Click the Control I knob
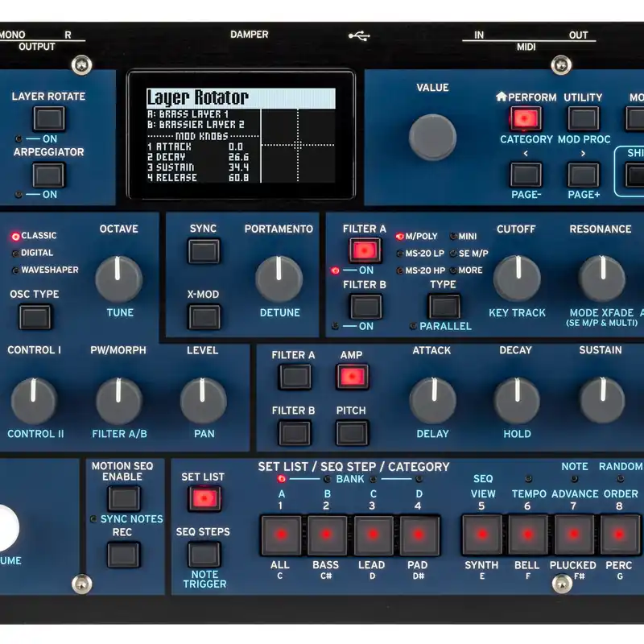 [x=34, y=401]
